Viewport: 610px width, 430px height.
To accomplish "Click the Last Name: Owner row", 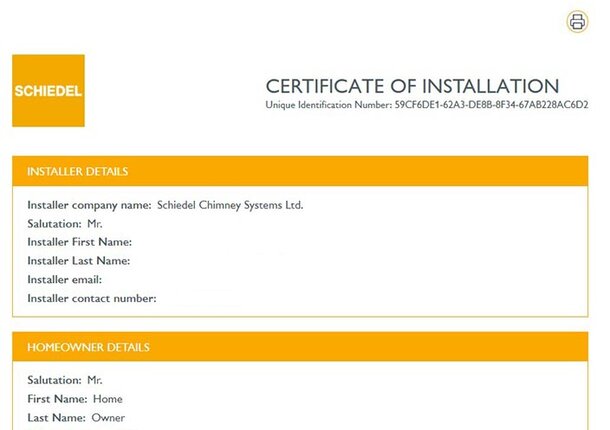I will point(76,418).
